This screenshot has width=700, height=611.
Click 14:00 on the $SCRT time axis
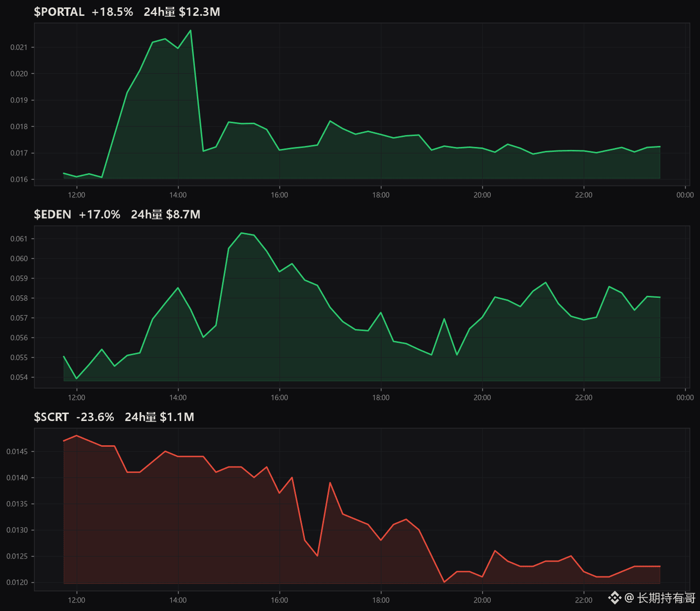178,600
